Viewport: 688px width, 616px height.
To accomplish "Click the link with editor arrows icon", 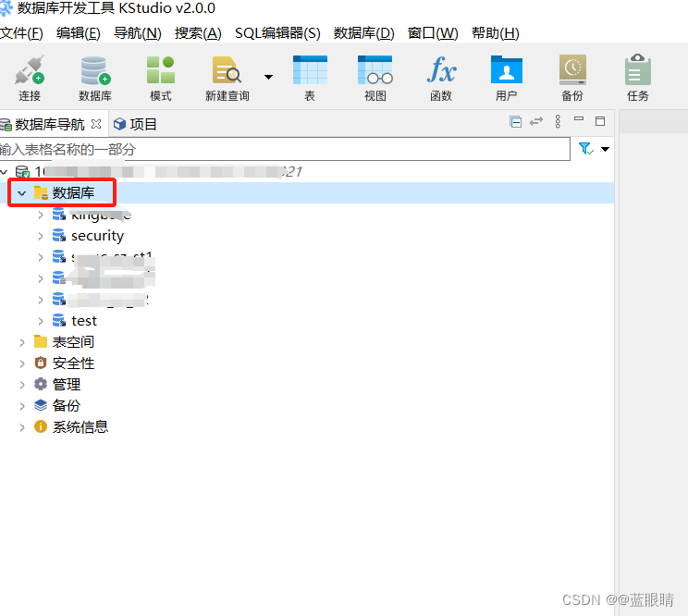I will pos(536,121).
